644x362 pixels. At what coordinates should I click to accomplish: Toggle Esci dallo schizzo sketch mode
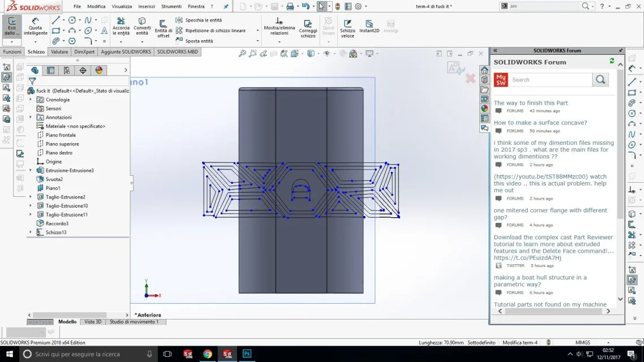pyautogui.click(x=12, y=26)
